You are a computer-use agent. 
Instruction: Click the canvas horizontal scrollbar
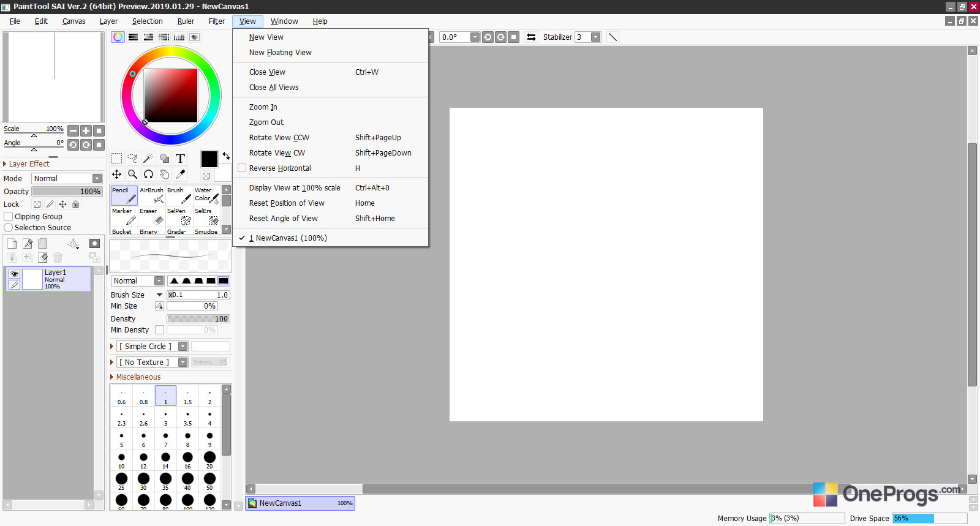[606, 489]
